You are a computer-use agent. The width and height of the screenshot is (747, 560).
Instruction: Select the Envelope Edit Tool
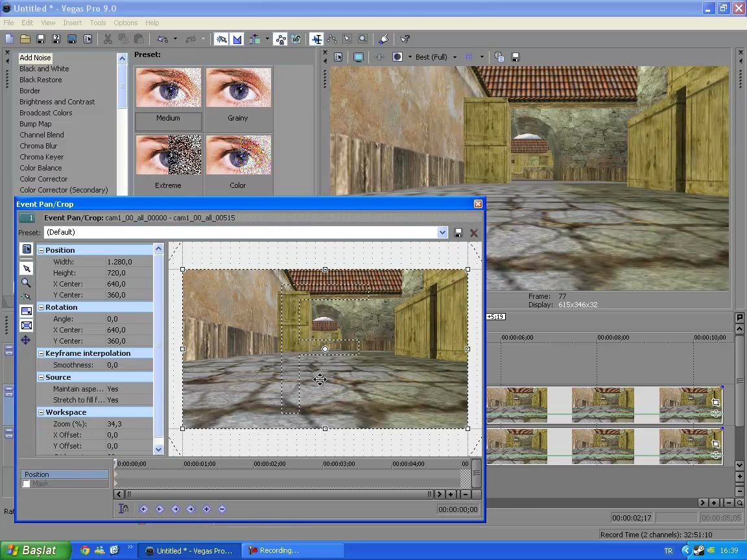point(332,39)
